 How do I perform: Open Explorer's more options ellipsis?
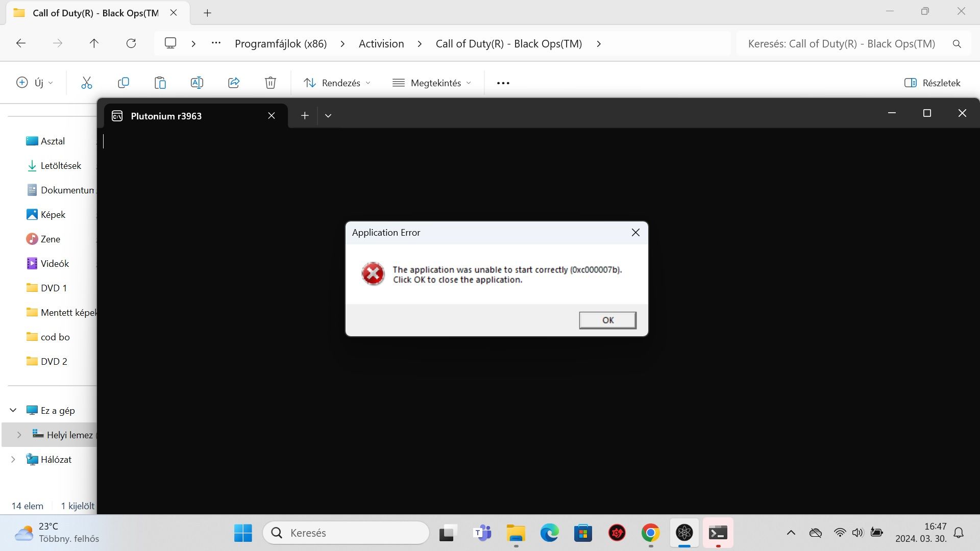click(503, 83)
